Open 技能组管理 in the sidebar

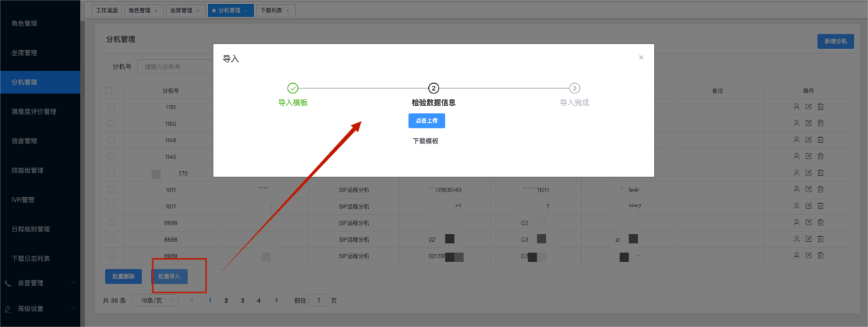click(40, 170)
